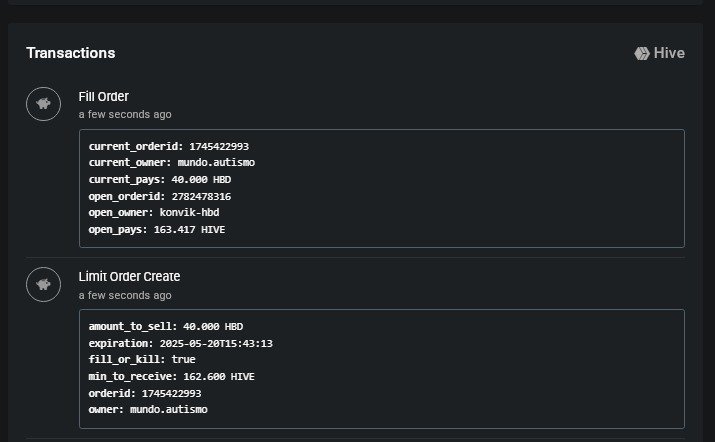The width and height of the screenshot is (715, 442).
Task: Click the expiration 2025-05-20T15:43:13 line
Action: click(181, 343)
